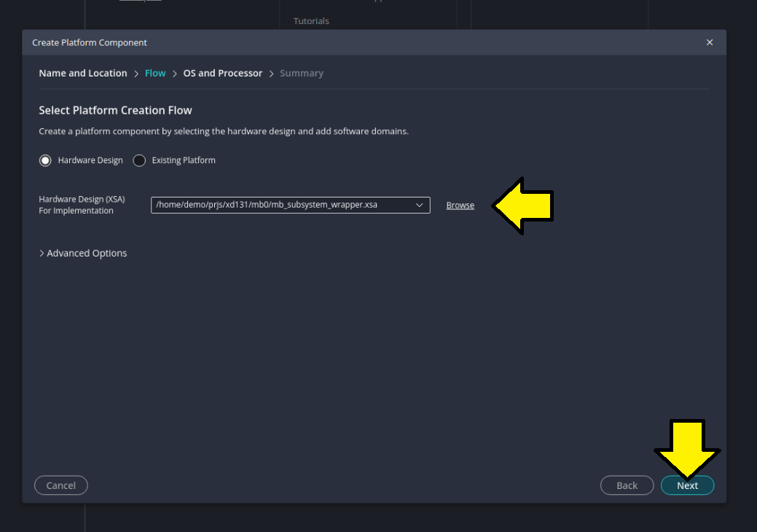Click the chevron after Name and Location
Image resolution: width=757 pixels, height=532 pixels.
pyautogui.click(x=136, y=73)
